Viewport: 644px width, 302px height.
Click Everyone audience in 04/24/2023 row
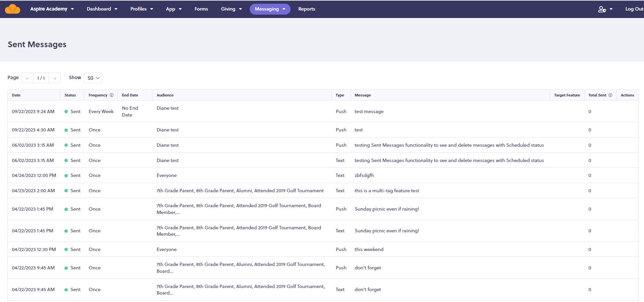(x=167, y=175)
